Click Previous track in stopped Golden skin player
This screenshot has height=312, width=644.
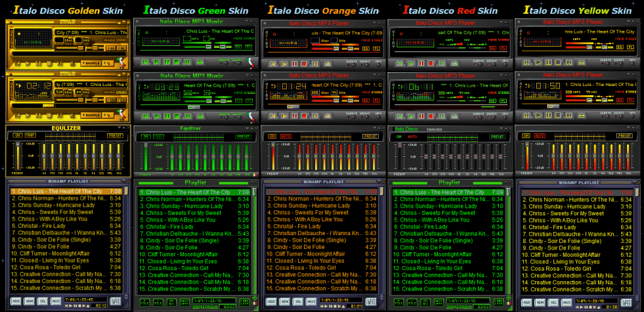[17, 64]
